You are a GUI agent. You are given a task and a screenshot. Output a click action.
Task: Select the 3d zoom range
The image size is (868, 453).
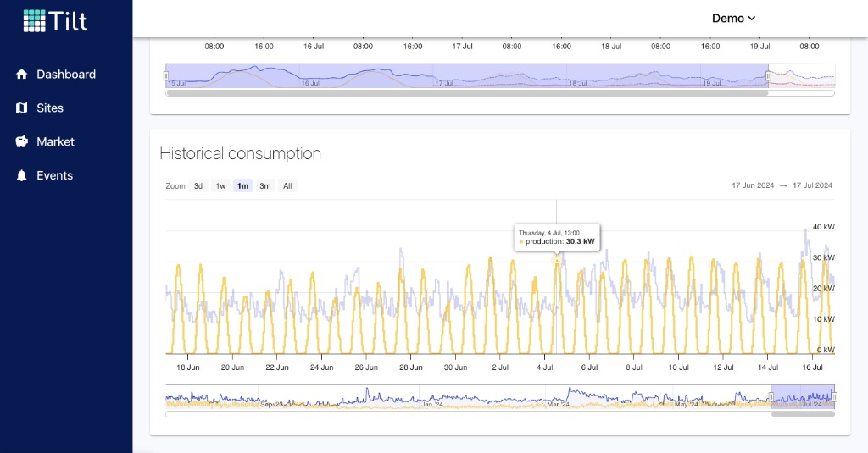click(x=198, y=186)
